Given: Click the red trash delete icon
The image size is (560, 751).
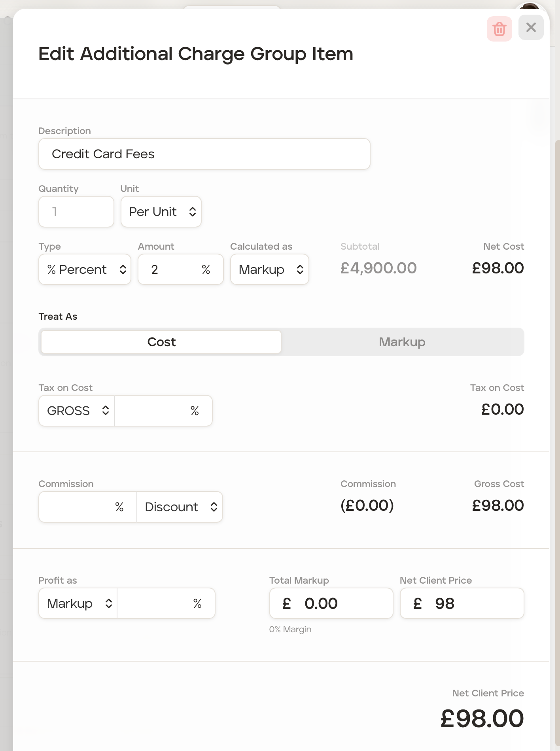Looking at the screenshot, I should pos(499,29).
